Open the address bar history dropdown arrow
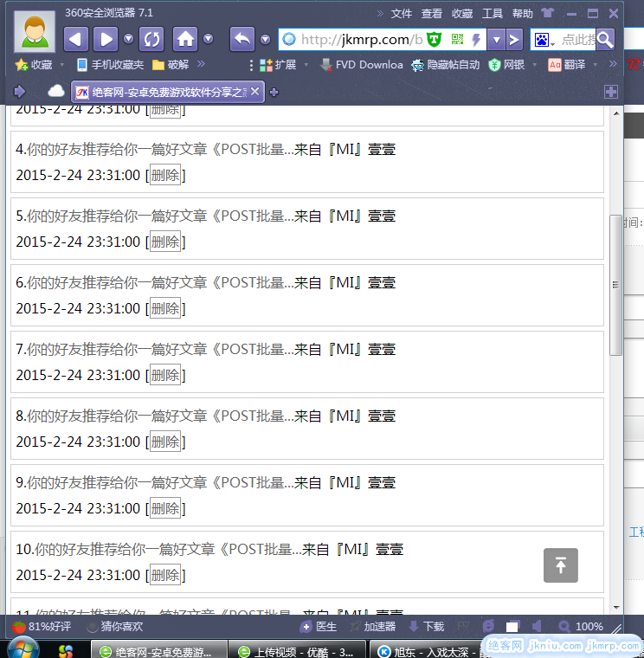 point(495,39)
